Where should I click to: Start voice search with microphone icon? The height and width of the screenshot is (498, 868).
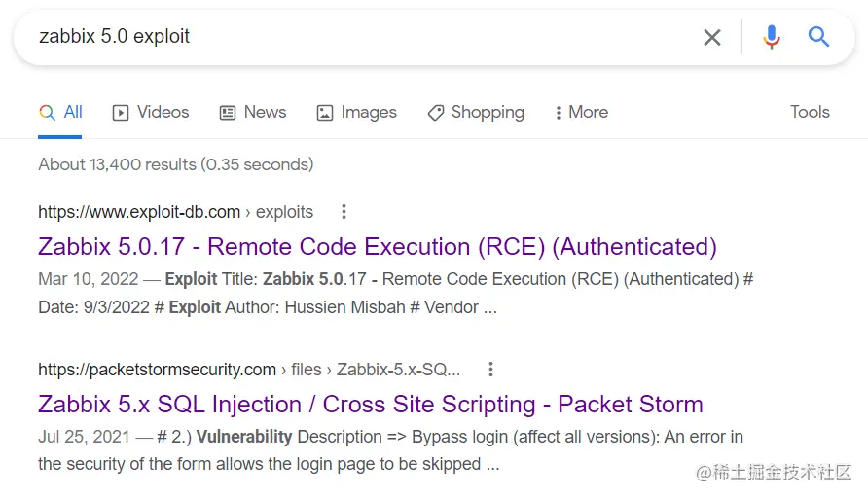(771, 37)
